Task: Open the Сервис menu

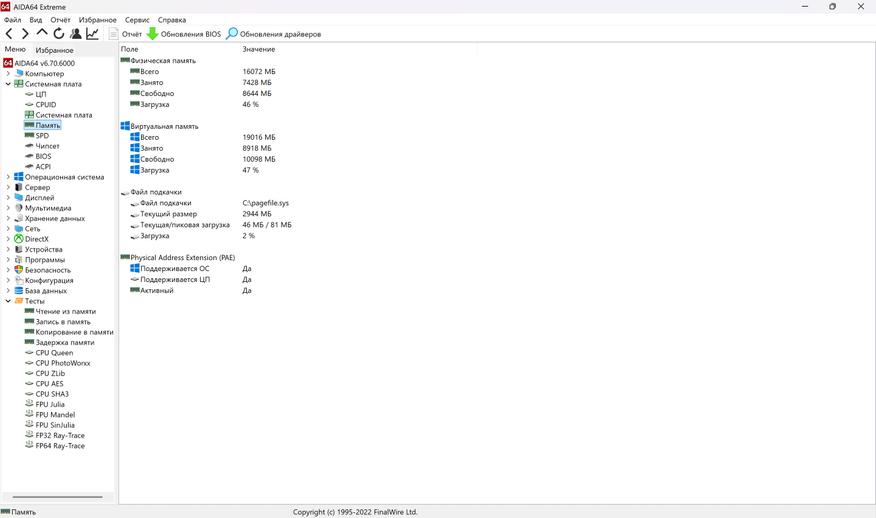Action: coord(137,20)
